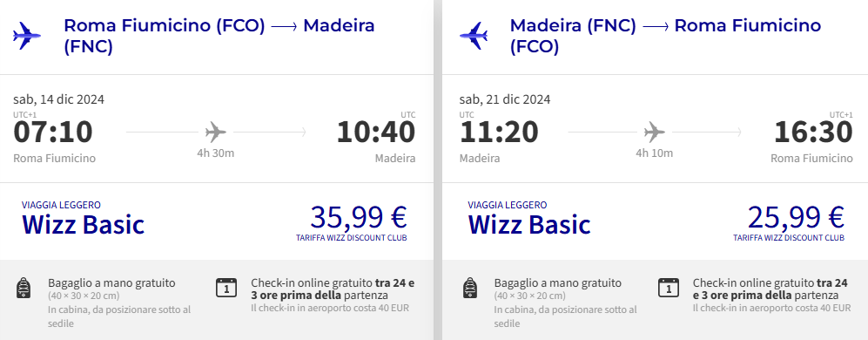Image resolution: width=868 pixels, height=340 pixels.
Task: Click the return Bagaglio a mano gratuito text
Action: (558, 282)
